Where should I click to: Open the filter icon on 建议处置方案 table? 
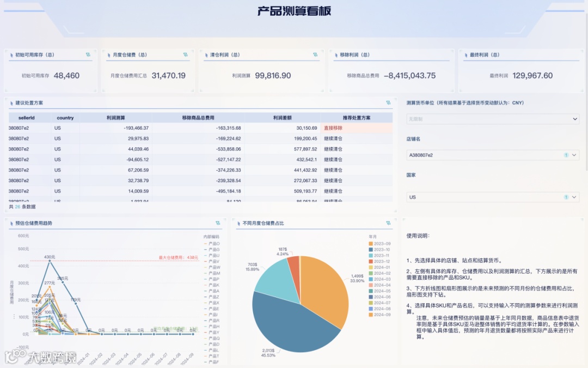point(388,102)
